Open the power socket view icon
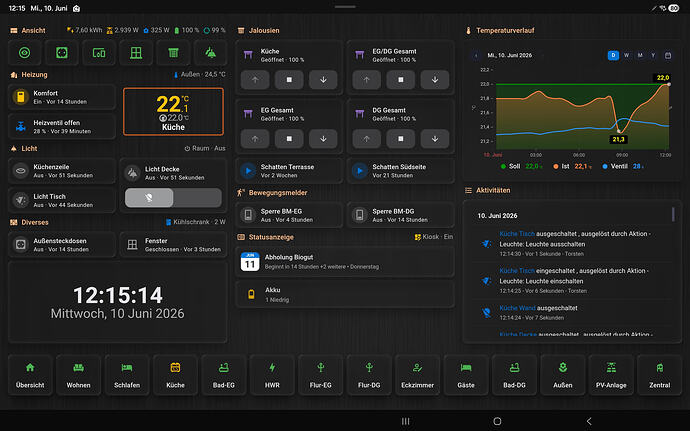The height and width of the screenshot is (431, 690). pos(62,53)
